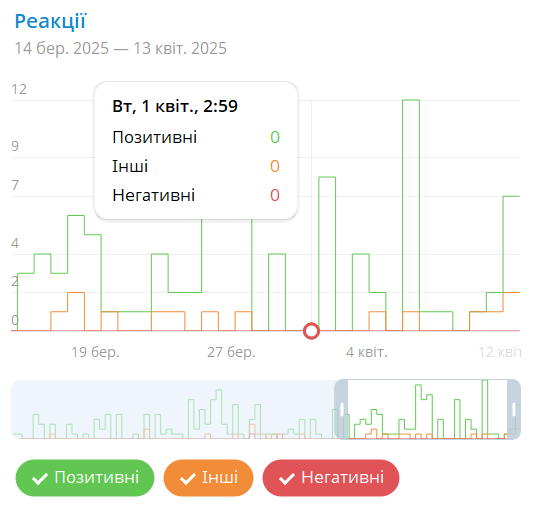The width and height of the screenshot is (538, 510).
Task: Click the red circle marker on the chart
Action: (312, 331)
